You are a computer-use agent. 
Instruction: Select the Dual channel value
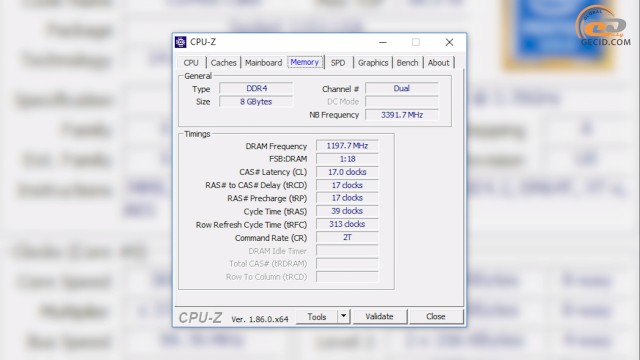tap(402, 89)
